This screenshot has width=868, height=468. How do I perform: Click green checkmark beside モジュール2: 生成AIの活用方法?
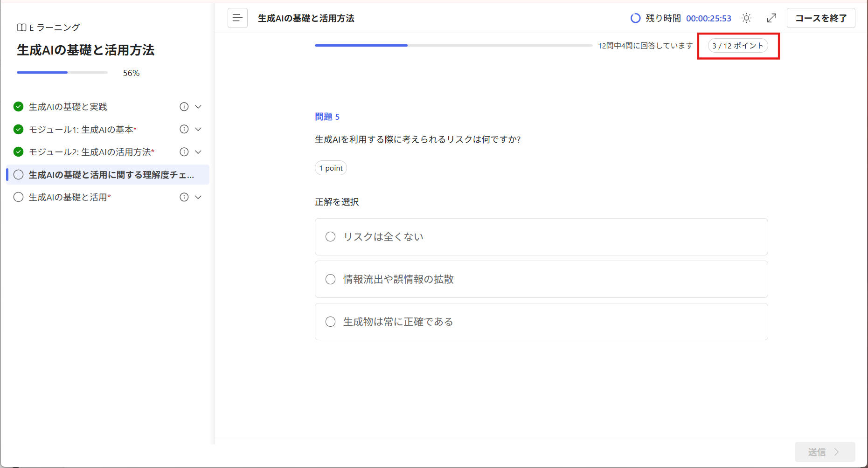tap(19, 152)
